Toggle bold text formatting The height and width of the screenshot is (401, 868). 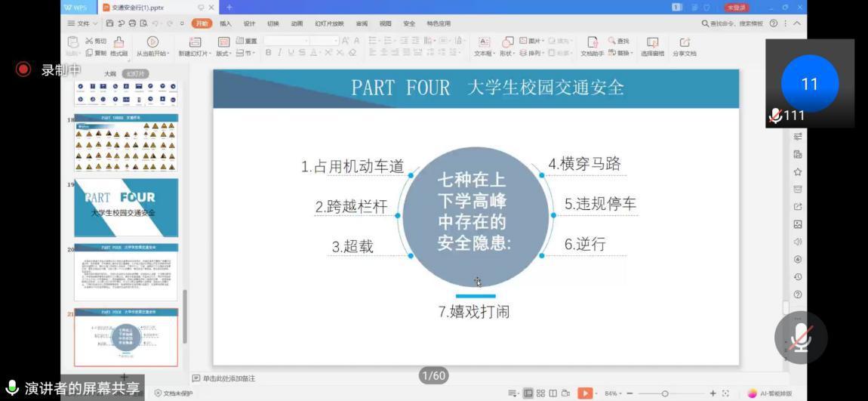[268, 53]
